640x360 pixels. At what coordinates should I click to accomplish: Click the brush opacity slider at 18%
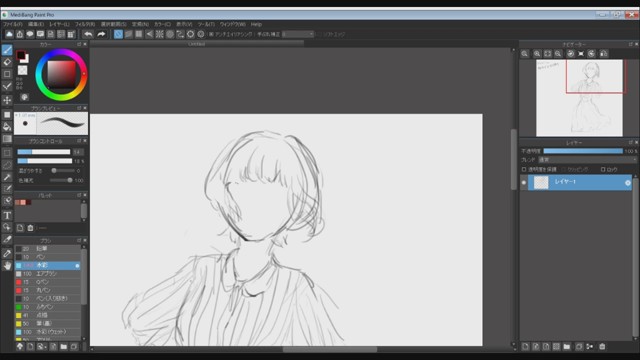44,161
